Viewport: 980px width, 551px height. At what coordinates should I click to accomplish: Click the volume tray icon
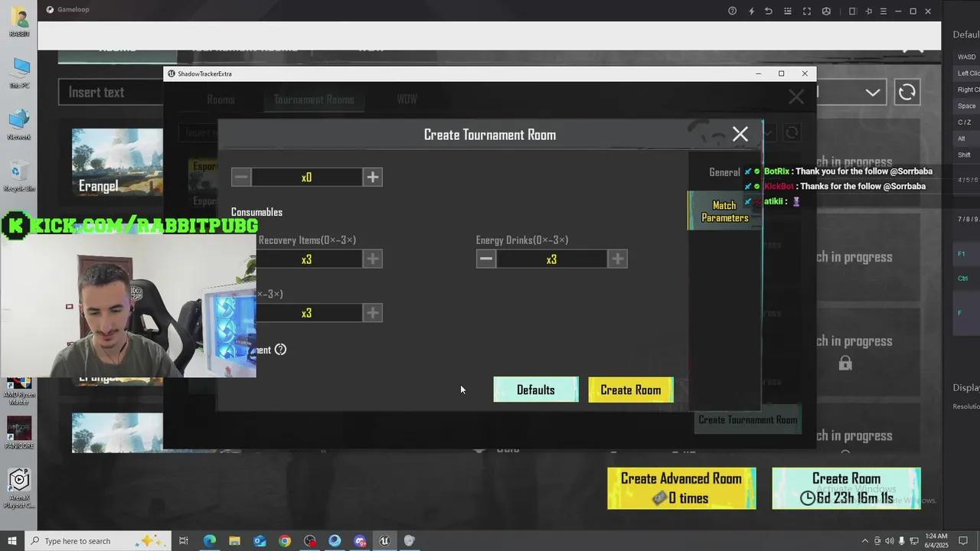tap(889, 541)
